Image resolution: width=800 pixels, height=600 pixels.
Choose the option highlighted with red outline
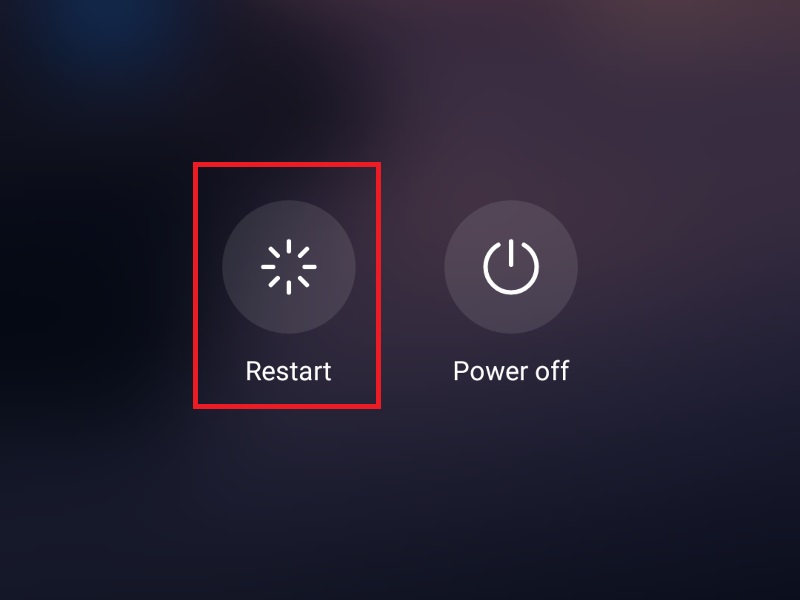click(x=287, y=285)
